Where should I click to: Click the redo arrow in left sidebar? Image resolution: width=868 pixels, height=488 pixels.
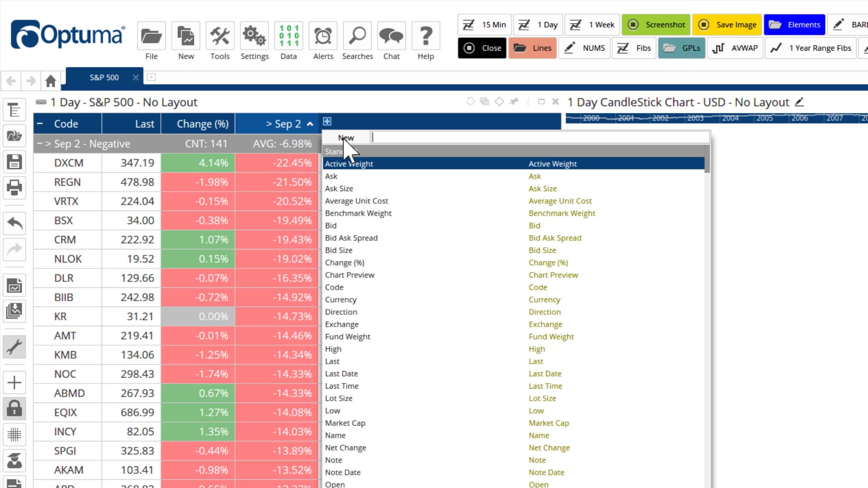[x=14, y=249]
